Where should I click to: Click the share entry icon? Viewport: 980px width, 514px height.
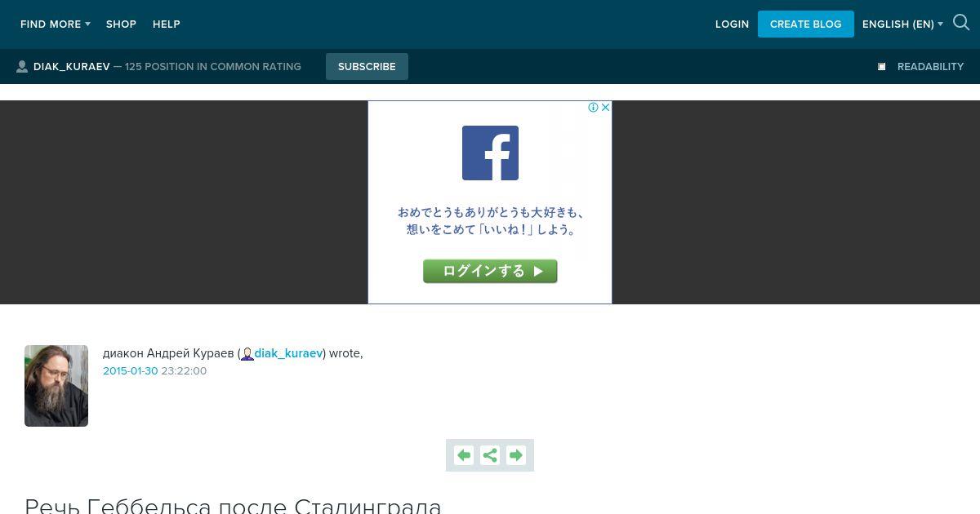click(x=490, y=455)
